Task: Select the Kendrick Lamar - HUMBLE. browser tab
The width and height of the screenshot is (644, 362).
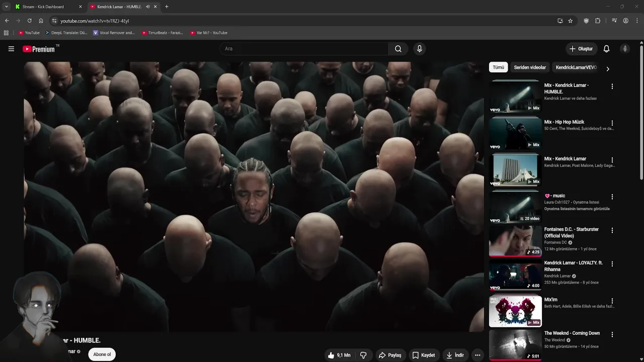Action: pyautogui.click(x=123, y=7)
